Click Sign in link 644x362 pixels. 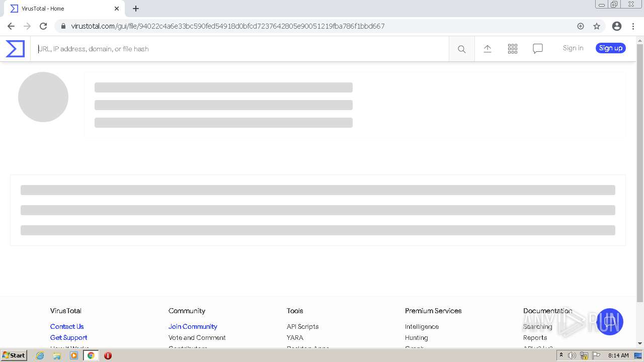pos(573,48)
